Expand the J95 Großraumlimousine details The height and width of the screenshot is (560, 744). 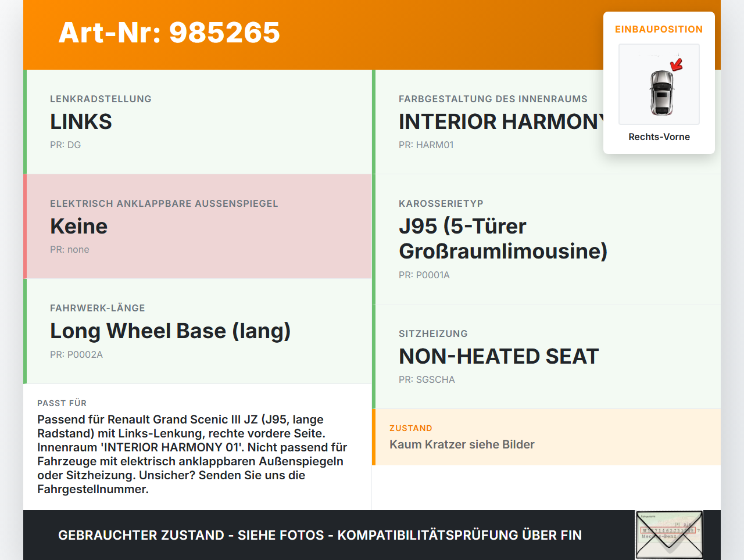[503, 238]
